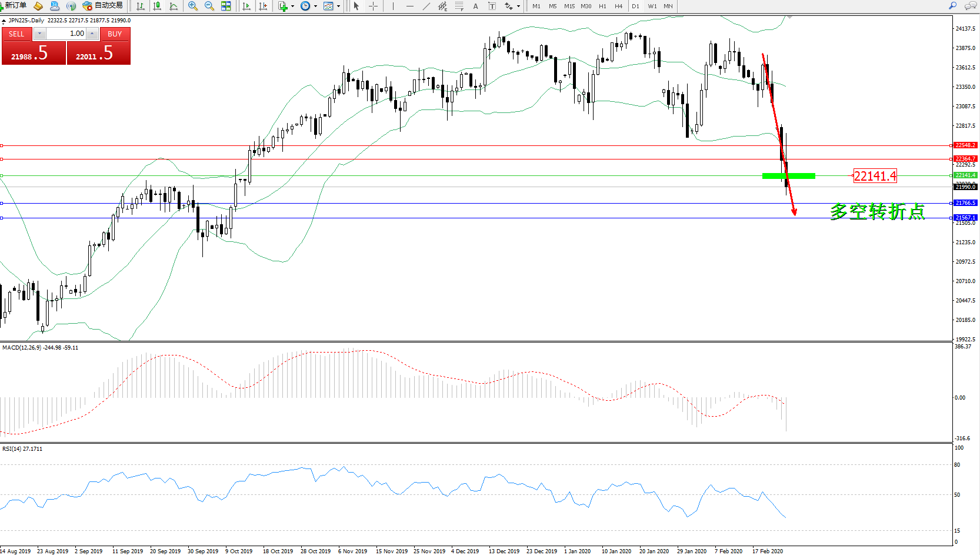The image size is (980, 555).
Task: Click the Zoom Out magnifier icon
Action: (209, 6)
